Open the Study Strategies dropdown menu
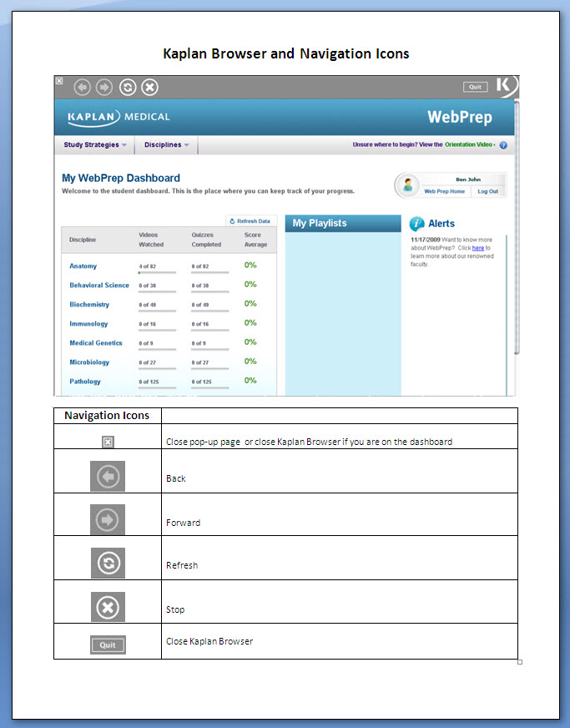570x728 pixels. (94, 145)
